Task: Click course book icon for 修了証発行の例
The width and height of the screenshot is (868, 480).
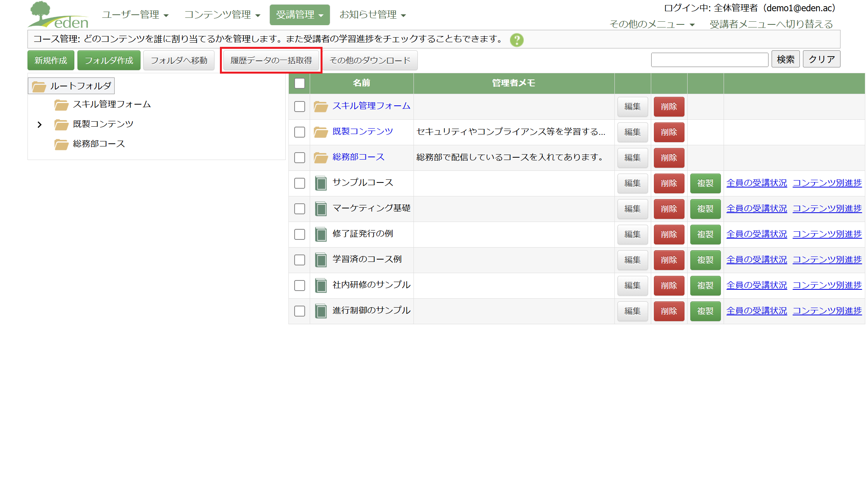Action: click(x=321, y=234)
